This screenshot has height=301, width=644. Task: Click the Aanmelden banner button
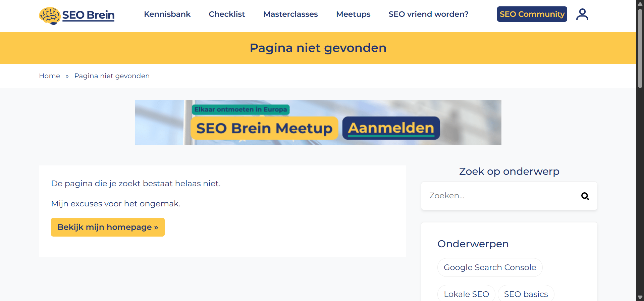[390, 128]
